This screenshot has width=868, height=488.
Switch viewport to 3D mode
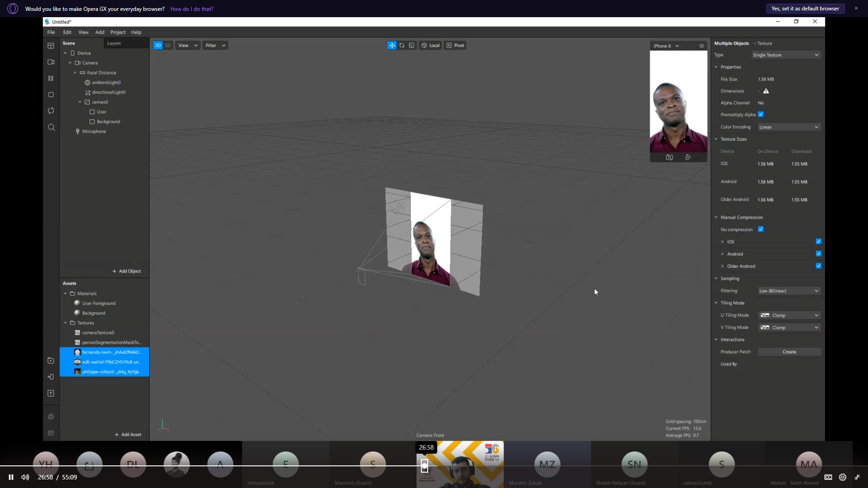(x=158, y=45)
